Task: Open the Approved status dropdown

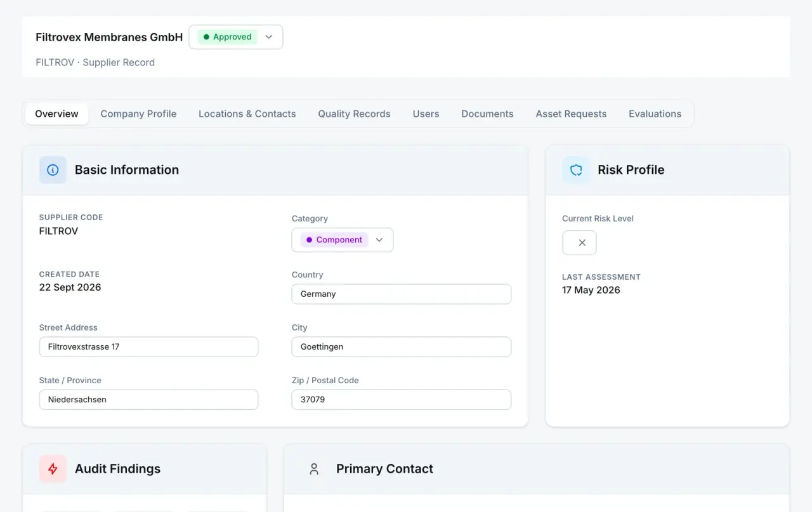Action: pos(236,37)
